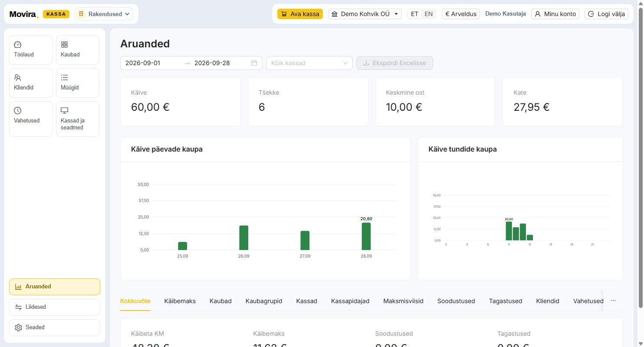The width and height of the screenshot is (644, 347).
Task: Open the Kassad ja seadmed tile
Action: [x=78, y=119]
